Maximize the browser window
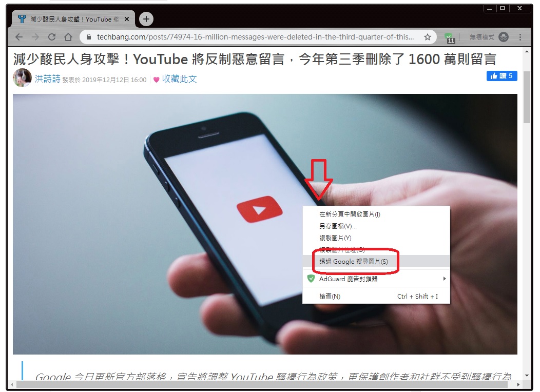Viewport: 540px width, 392px height. coord(503,9)
